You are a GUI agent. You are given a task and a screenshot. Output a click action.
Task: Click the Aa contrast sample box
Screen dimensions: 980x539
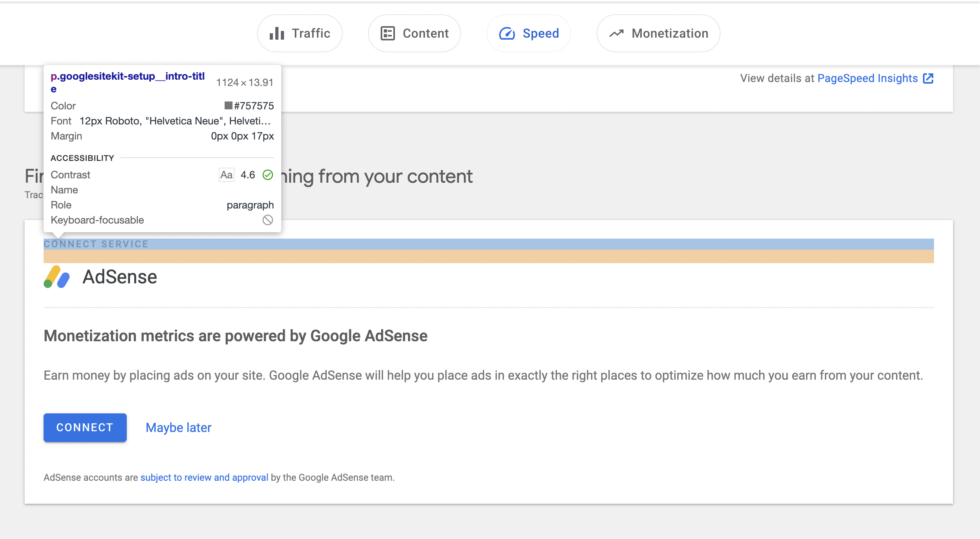(x=226, y=175)
